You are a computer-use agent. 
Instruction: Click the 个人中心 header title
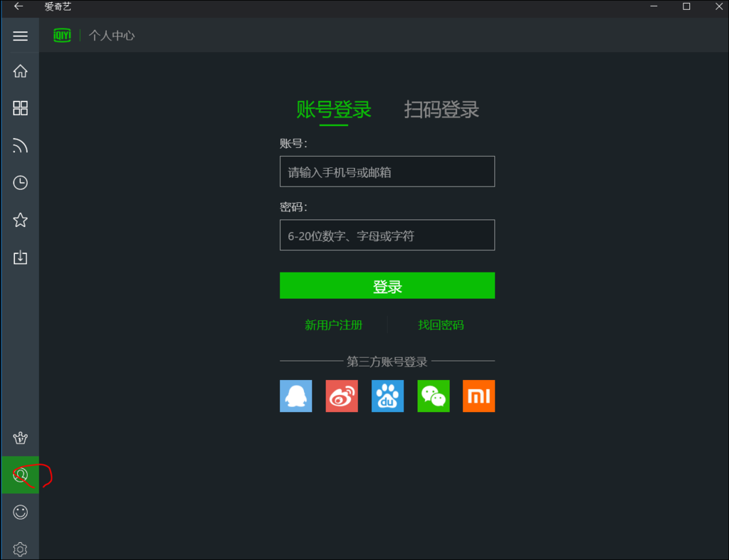112,36
